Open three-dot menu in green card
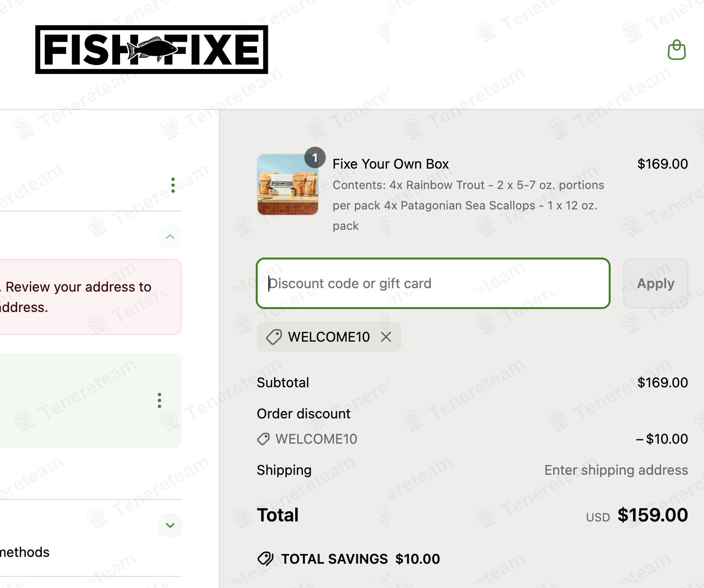The image size is (704, 588). click(x=159, y=400)
